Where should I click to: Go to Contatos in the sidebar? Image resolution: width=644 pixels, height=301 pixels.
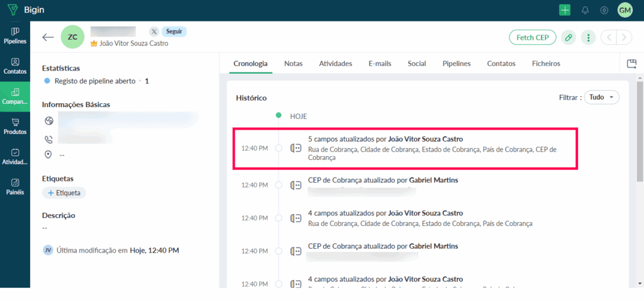pos(15,66)
